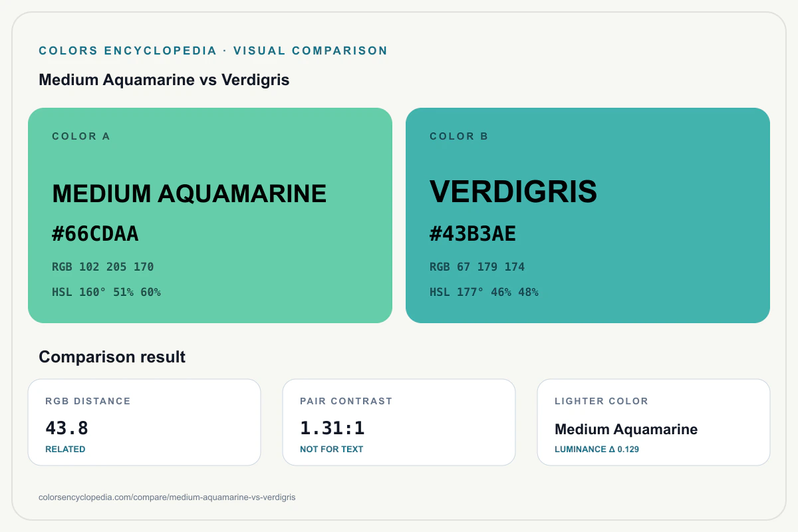Open the RGB Distance result card
This screenshot has height=532, width=798.
coord(144,422)
